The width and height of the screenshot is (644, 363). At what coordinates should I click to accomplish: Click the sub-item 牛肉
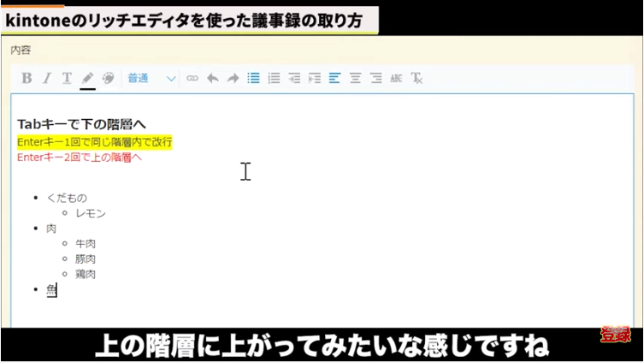pos(86,244)
